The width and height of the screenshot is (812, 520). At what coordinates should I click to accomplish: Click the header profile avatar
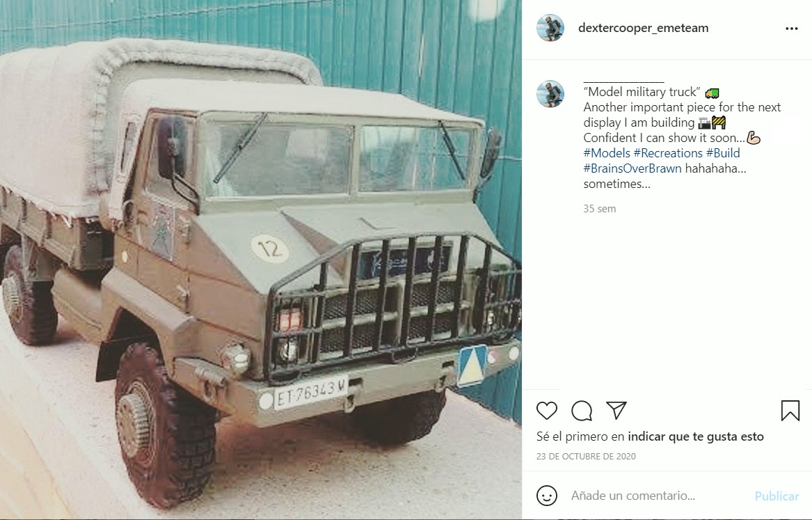(x=550, y=28)
